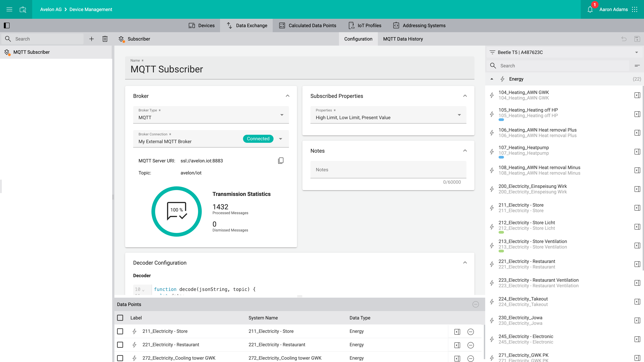Viewport: 644px width, 362px height.
Task: Open the hamburger main menu
Action: pos(9,10)
